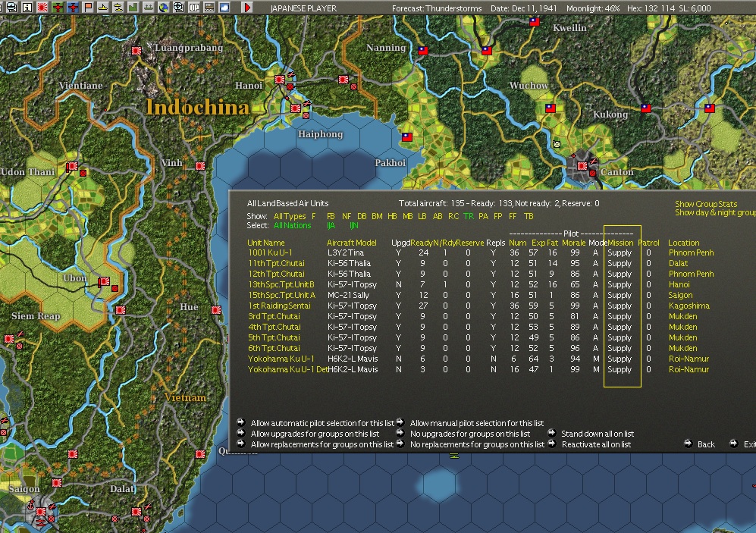Screen dimensions: 756x533
Task: Click the orange flag toolbar icon
Action: click(88, 8)
